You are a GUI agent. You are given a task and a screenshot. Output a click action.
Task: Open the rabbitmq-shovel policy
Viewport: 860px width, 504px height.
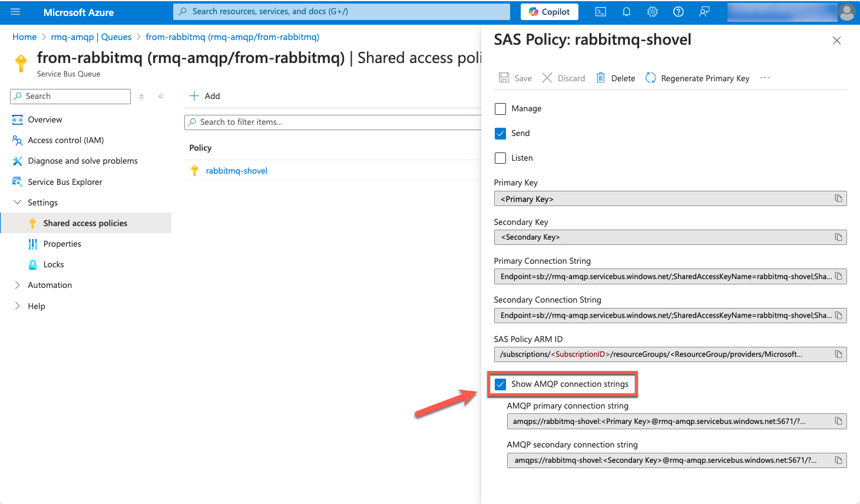click(237, 170)
